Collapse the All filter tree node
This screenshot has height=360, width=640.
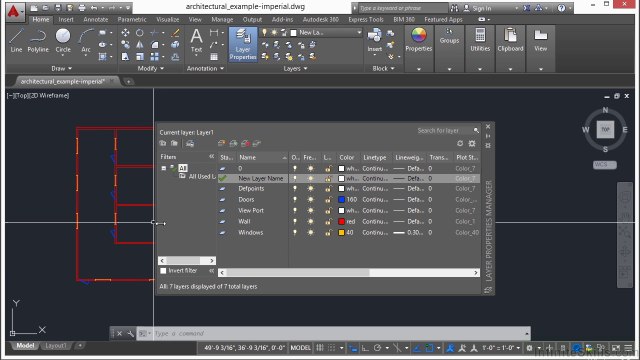(164, 168)
